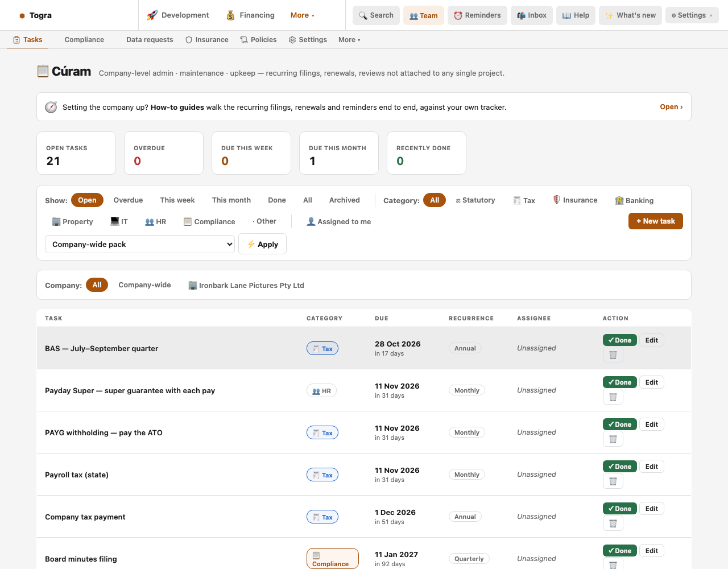This screenshot has height=569, width=728.
Task: Open the Policies tab
Action: [259, 40]
